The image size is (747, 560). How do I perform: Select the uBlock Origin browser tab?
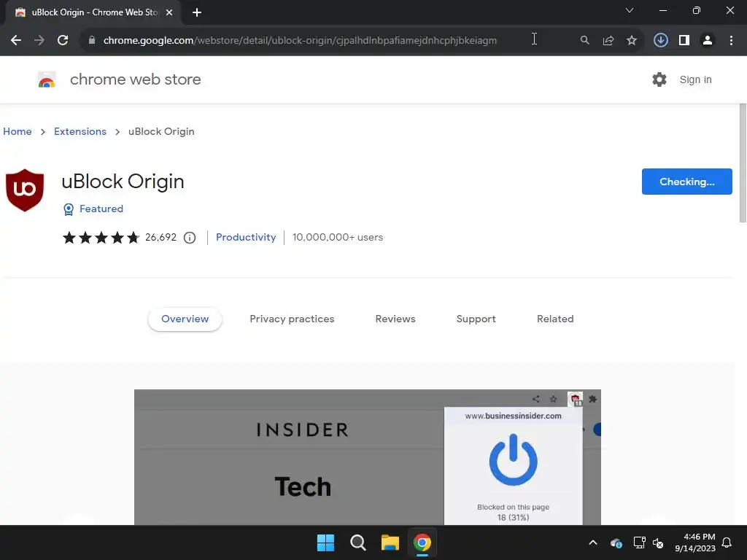click(x=93, y=12)
